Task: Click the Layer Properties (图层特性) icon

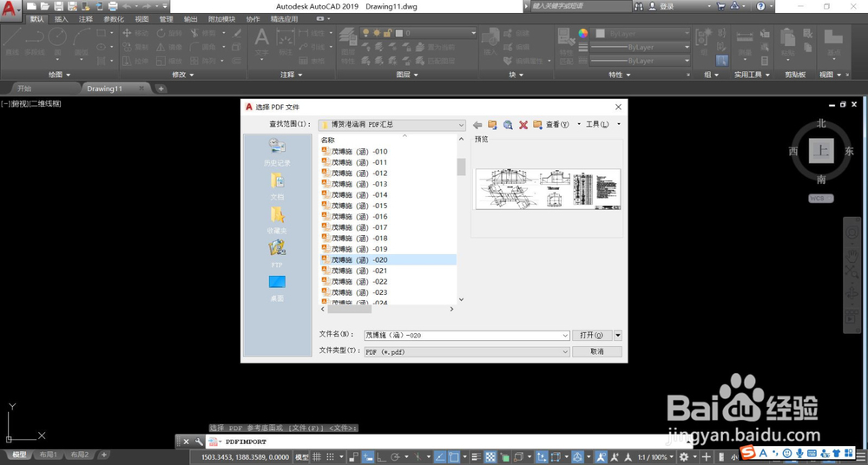Action: tap(348, 45)
